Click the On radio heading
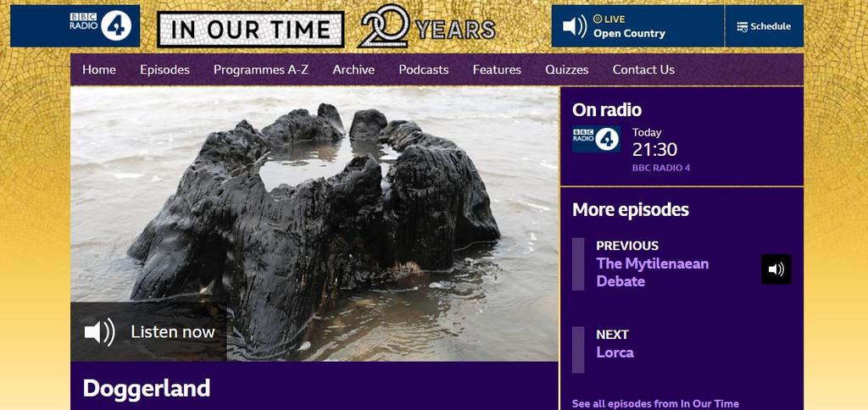 (x=607, y=109)
